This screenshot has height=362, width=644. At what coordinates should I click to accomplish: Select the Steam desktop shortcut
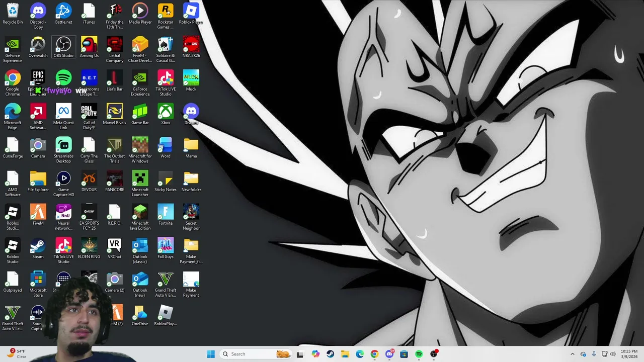[x=38, y=249]
